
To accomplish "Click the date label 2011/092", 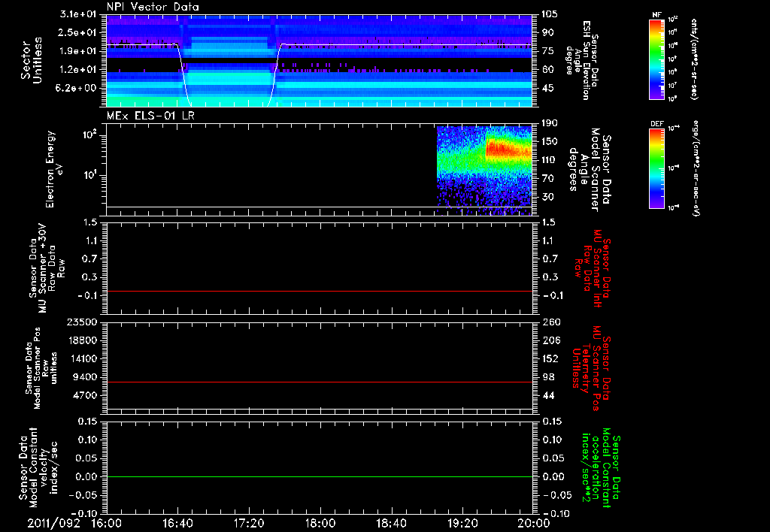I will [x=53, y=523].
